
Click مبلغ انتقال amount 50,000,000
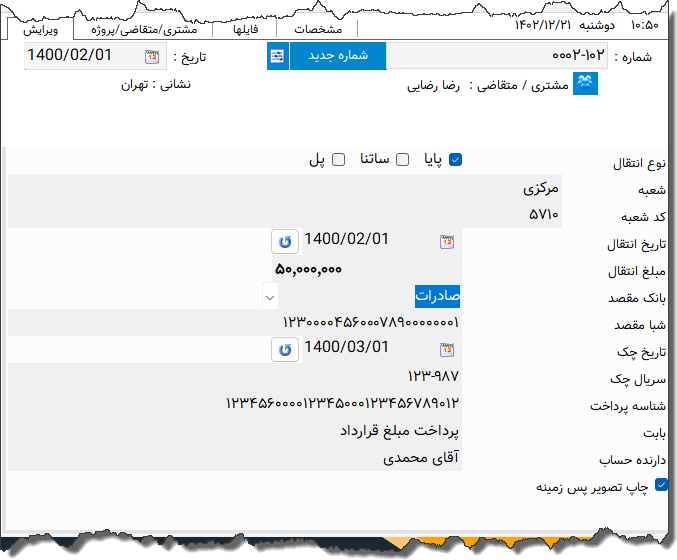[367, 269]
